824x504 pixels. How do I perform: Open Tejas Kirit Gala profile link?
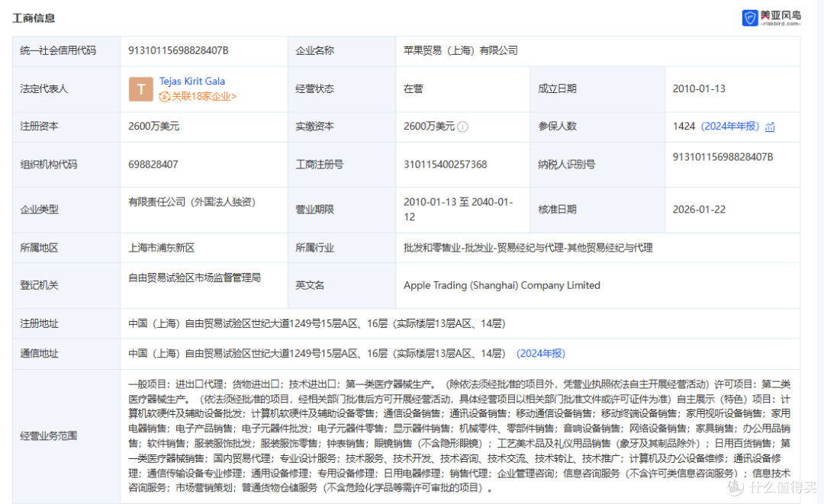tap(192, 82)
